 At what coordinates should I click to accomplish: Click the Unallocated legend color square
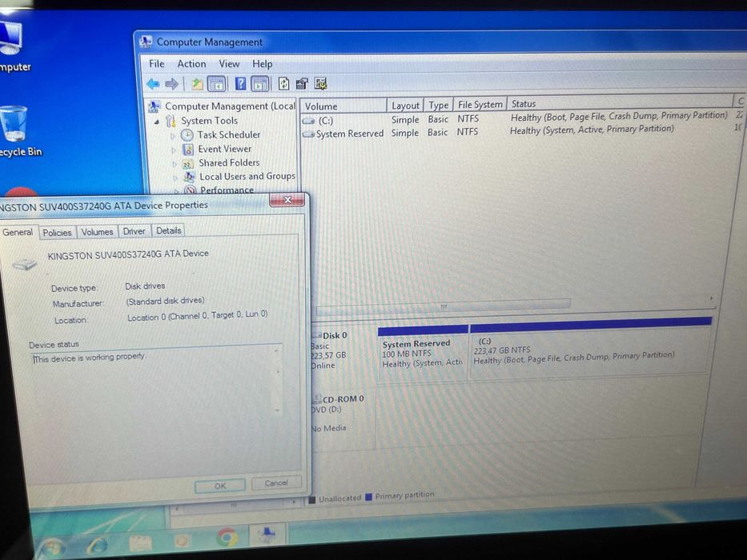[312, 499]
